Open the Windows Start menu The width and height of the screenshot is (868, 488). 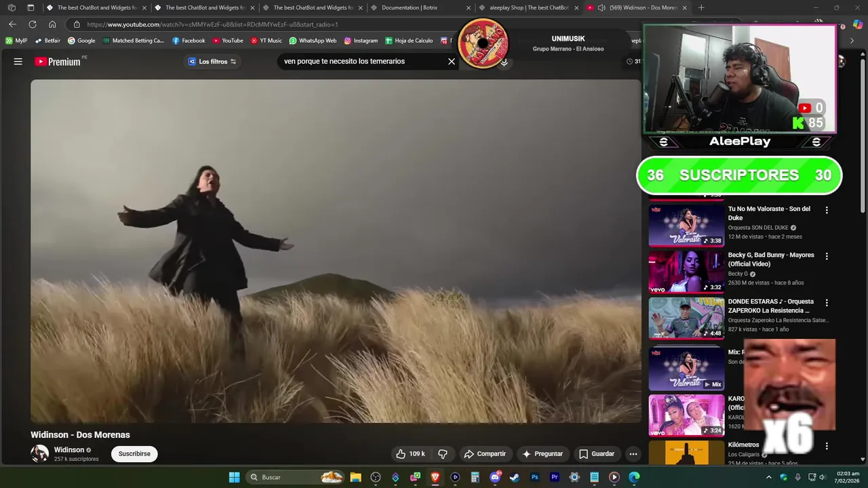(234, 477)
